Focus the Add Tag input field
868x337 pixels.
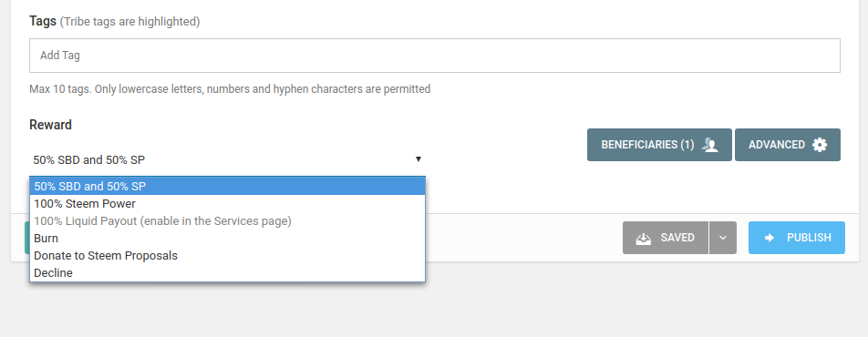(435, 56)
